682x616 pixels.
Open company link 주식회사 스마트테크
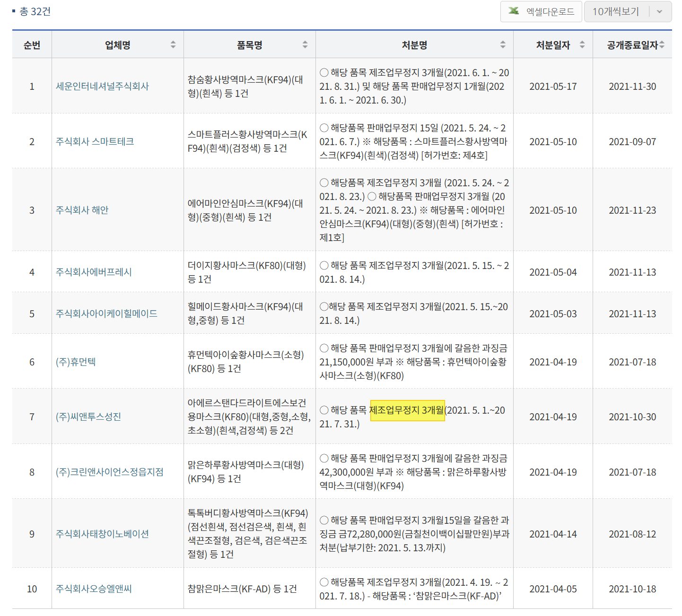point(95,141)
